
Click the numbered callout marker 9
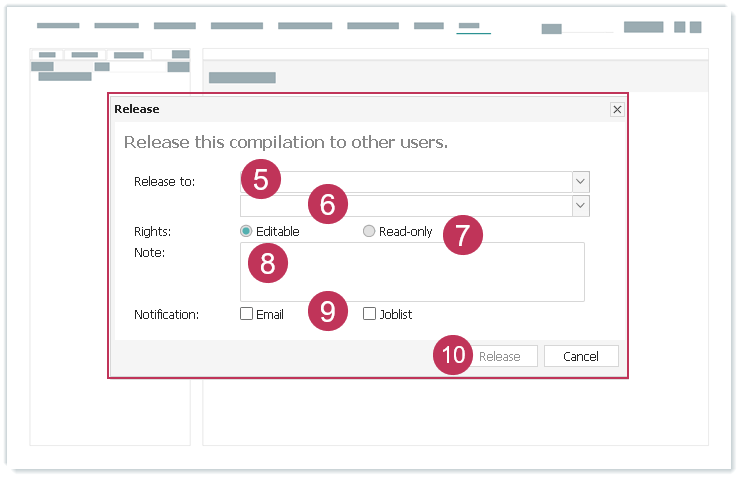pos(327,311)
